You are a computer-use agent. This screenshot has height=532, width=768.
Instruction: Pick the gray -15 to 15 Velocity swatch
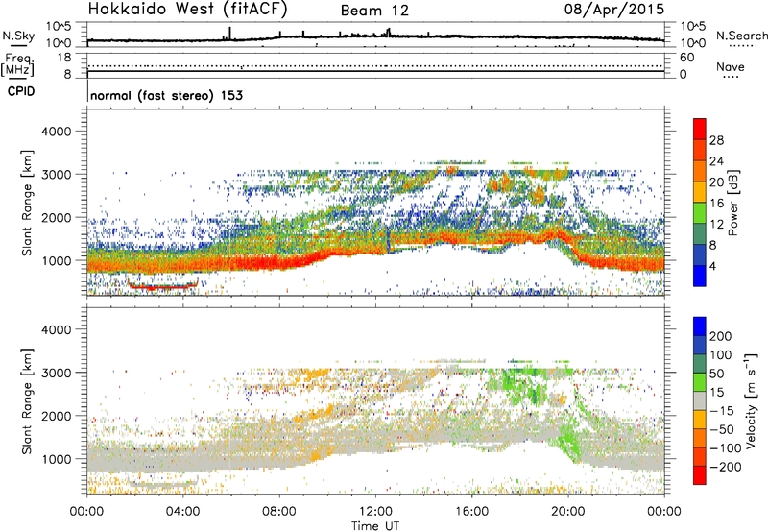[700, 400]
